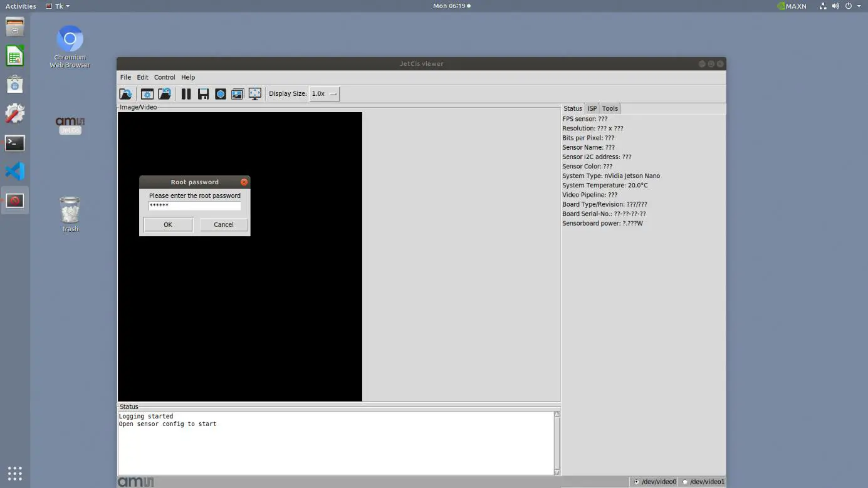This screenshot has width=868, height=488.
Task: Switch to the ISP tab
Action: 592,108
